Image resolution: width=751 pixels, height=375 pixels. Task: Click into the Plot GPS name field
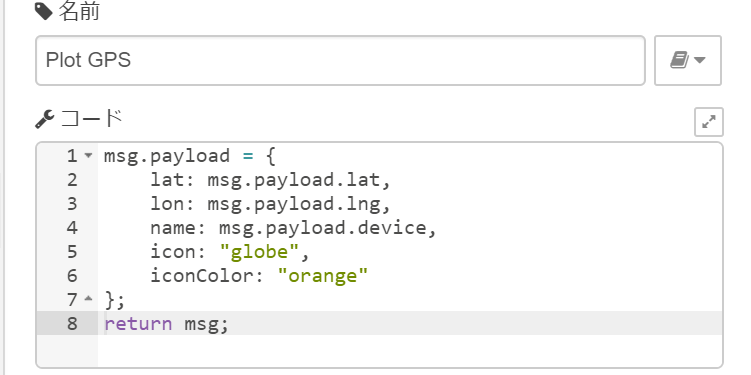pyautogui.click(x=340, y=60)
